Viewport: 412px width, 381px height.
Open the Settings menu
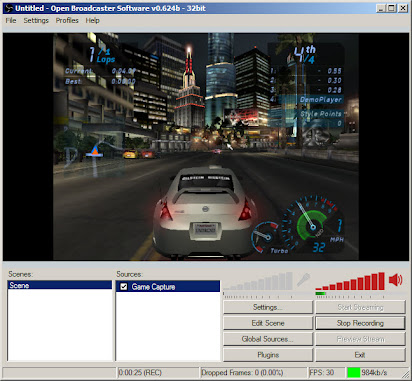coord(36,21)
